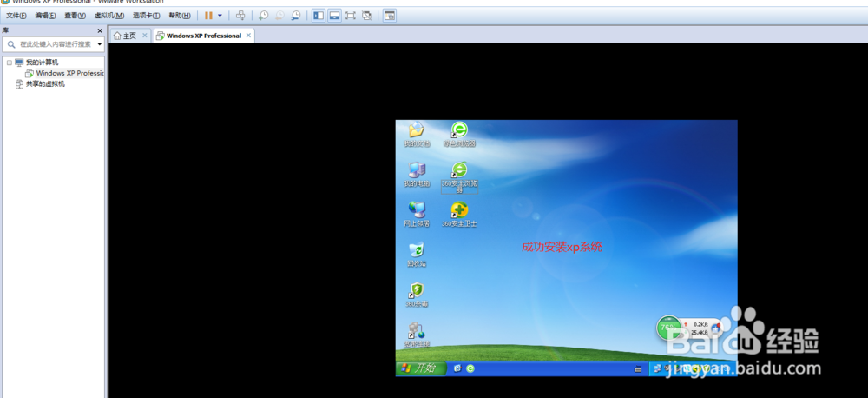The height and width of the screenshot is (398, 868).
Task: Open the 文件(F) menu
Action: [x=16, y=16]
